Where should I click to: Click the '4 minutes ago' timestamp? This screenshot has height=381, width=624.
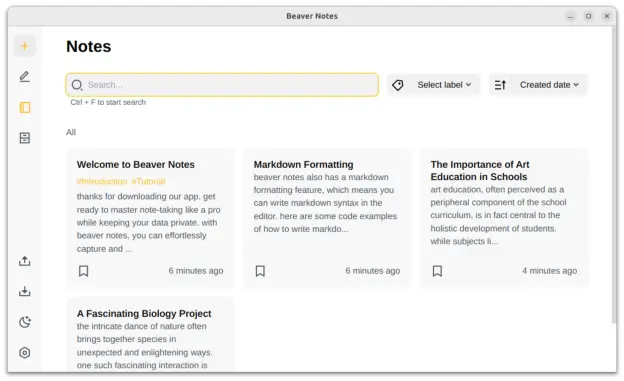pos(550,271)
